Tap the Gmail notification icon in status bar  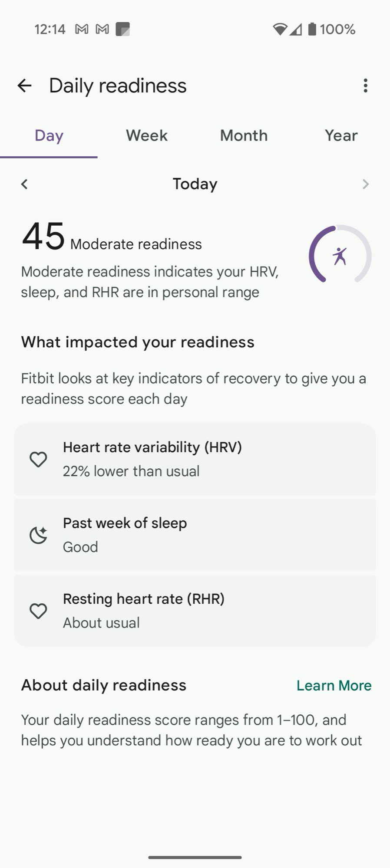click(82, 29)
